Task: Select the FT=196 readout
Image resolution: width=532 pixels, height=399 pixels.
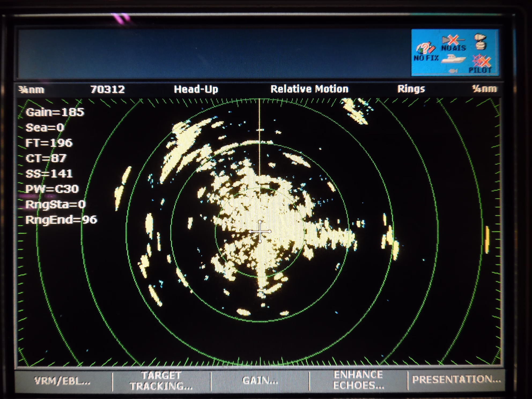Action: 49,143
